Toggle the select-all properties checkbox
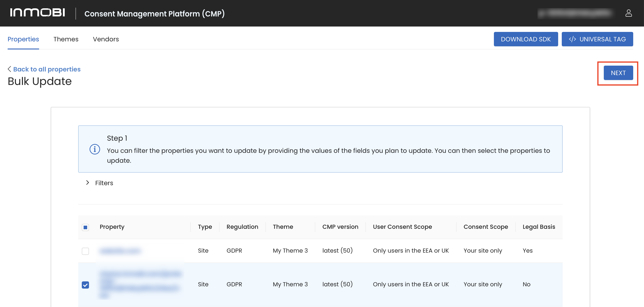This screenshot has height=307, width=644. point(85,227)
